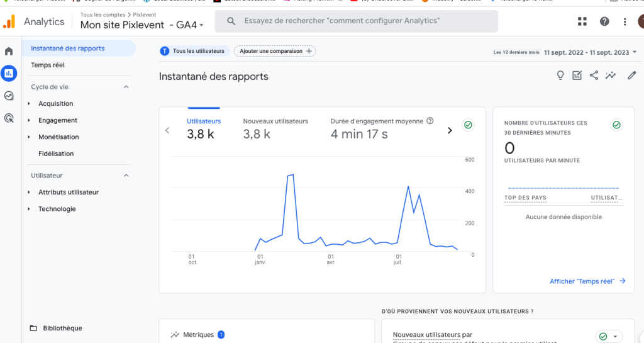Image resolution: width=644 pixels, height=343 pixels.
Task: Select the Nouveaux utilisateurs metric tab
Action: pos(275,128)
